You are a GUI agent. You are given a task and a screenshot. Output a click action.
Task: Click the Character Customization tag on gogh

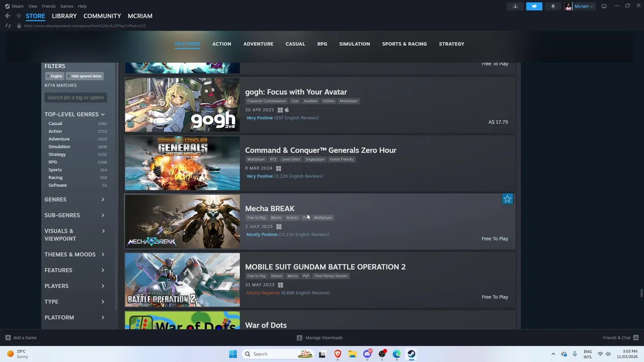267,101
